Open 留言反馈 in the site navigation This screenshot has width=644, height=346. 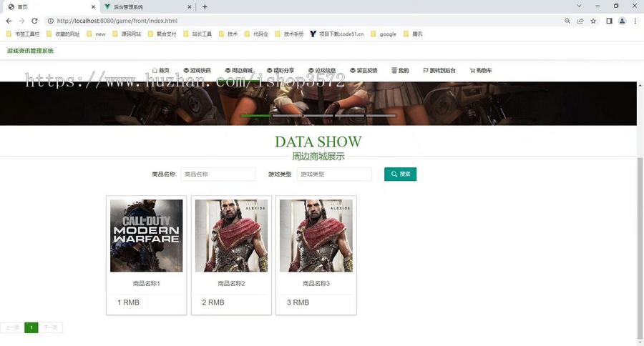click(x=364, y=71)
